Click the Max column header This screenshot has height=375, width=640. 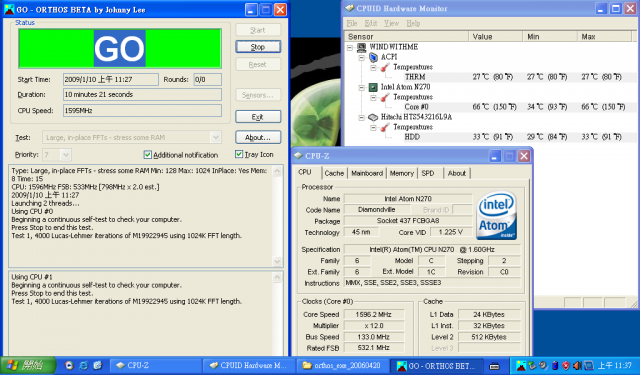pos(605,37)
